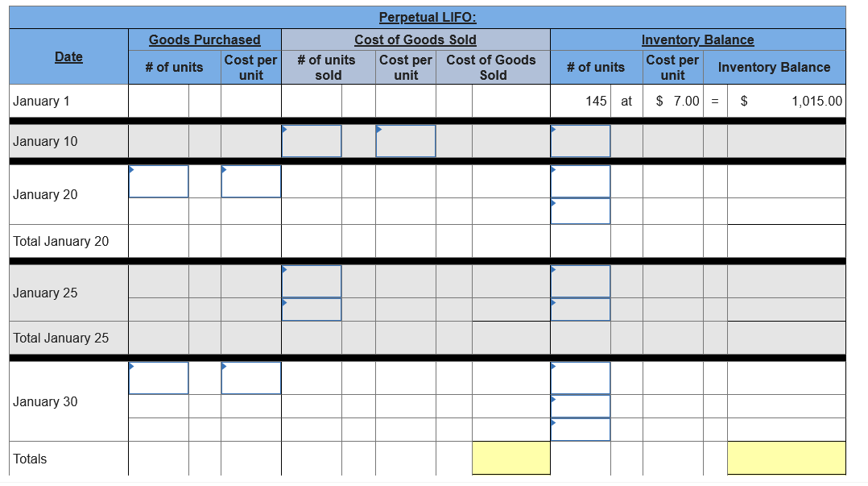Select the first January 20 inventory units cell
Screen dimensions: 868x486
580,181
